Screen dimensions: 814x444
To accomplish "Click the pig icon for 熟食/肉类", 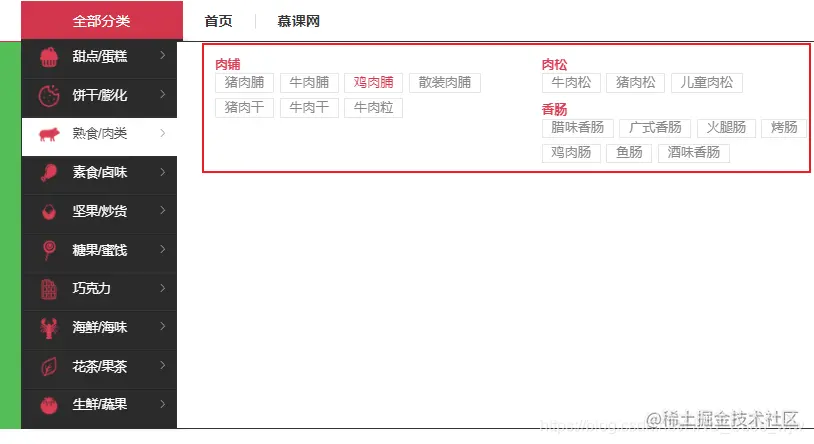I will [49, 134].
